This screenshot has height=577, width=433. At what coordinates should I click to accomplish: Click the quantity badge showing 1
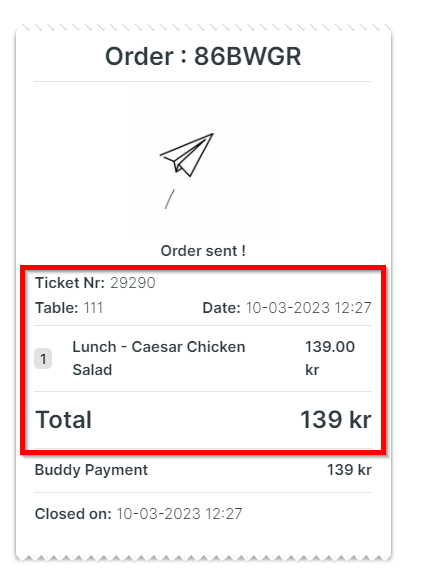[x=43, y=358]
